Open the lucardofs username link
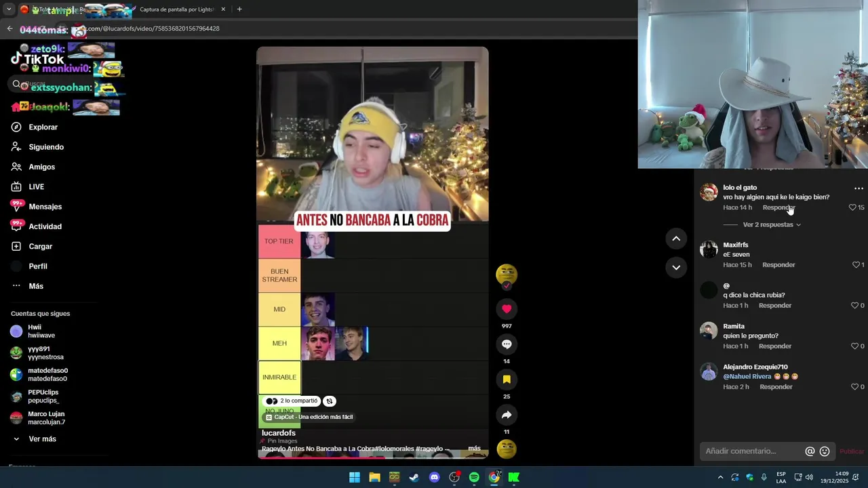Screen dimensions: 868x488 pos(279,433)
